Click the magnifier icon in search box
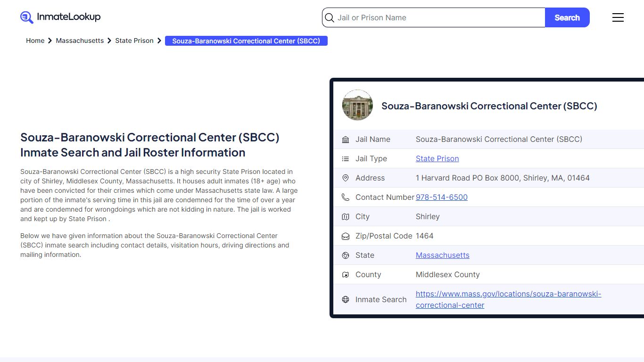Image resolution: width=644 pixels, height=362 pixels. coord(330,18)
